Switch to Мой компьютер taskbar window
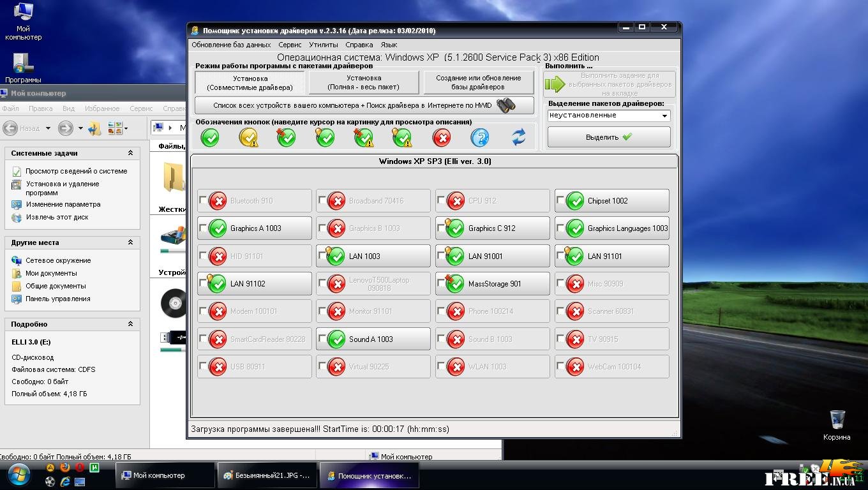The height and width of the screenshot is (490, 868). pyautogui.click(x=165, y=475)
